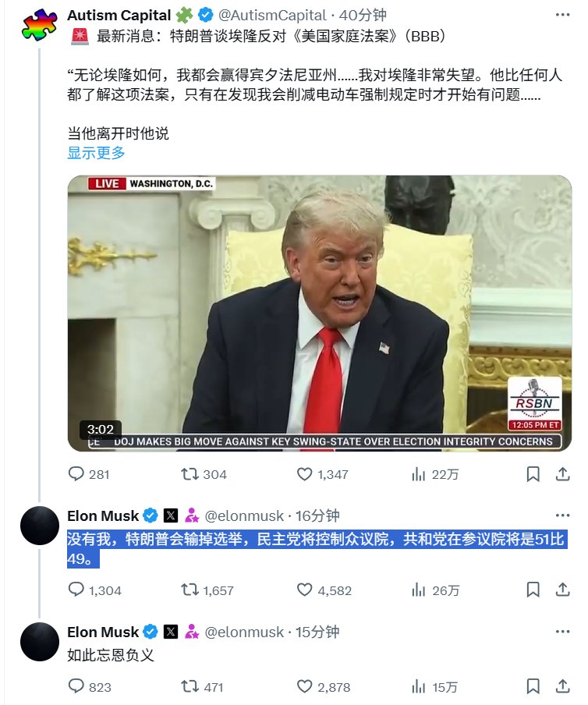This screenshot has width=588, height=705.
Task: Open more options menu on Autism Capital post
Action: click(x=562, y=15)
